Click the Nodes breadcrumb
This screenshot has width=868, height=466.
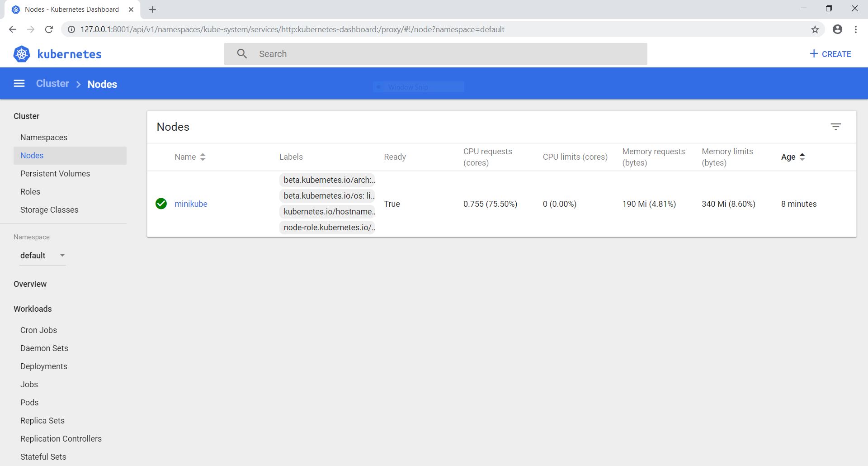click(102, 84)
